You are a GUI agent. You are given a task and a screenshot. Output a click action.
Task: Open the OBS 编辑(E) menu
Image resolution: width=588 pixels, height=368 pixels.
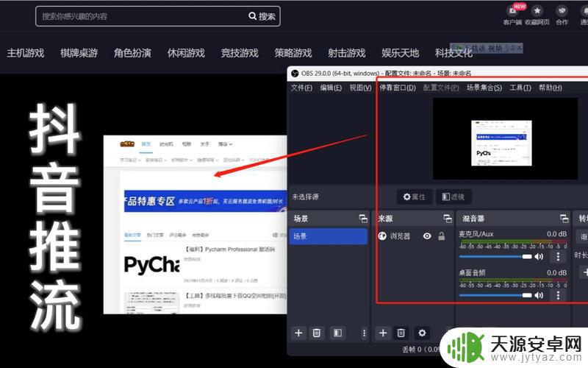(331, 88)
